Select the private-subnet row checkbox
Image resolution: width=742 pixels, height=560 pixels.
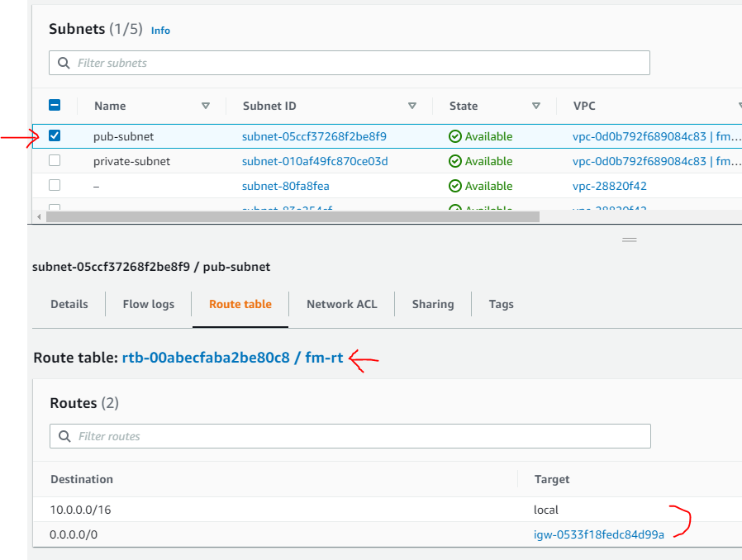55,161
